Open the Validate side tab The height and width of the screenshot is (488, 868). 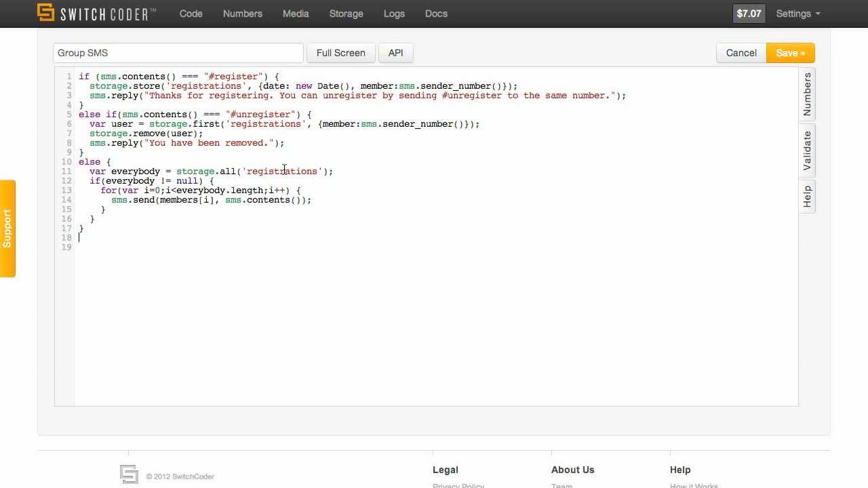[x=807, y=150]
